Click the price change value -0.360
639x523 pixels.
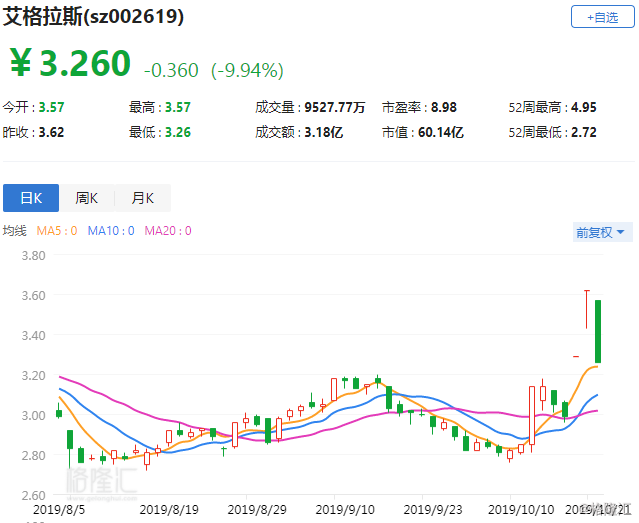point(171,70)
